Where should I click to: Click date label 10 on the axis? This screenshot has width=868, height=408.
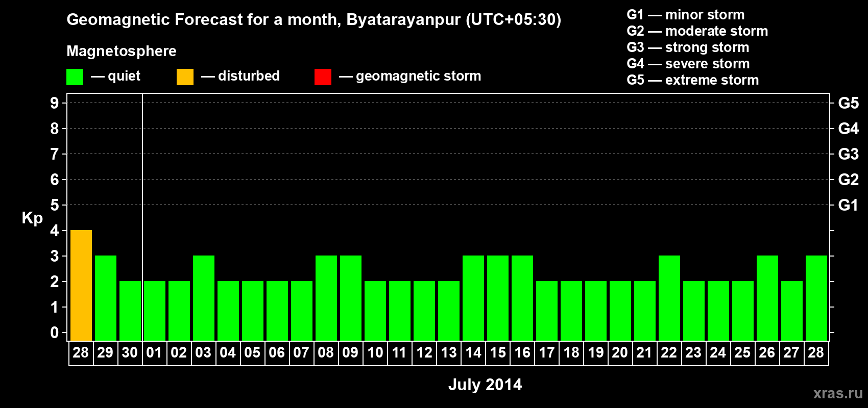point(375,352)
